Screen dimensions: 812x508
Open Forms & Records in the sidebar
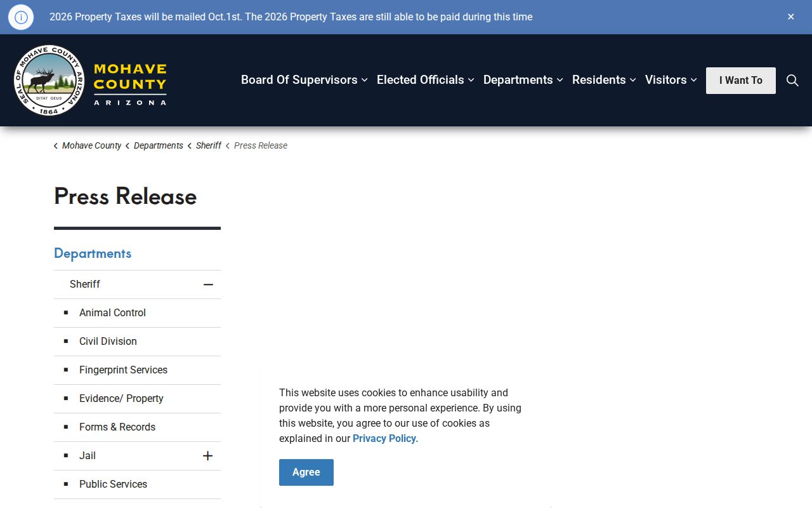coord(117,427)
